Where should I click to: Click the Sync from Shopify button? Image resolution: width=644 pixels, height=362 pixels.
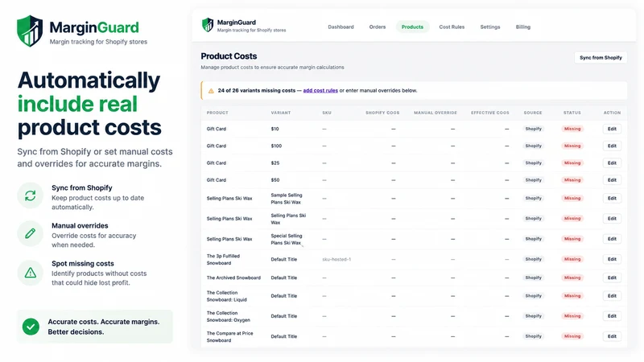[601, 58]
